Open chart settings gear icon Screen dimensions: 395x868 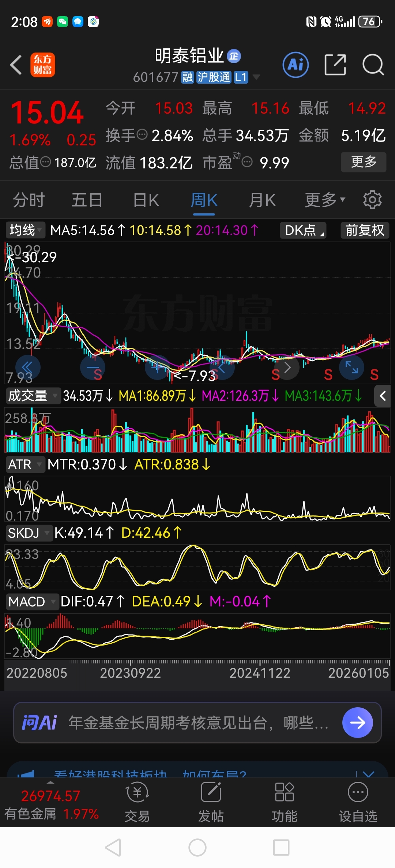[x=372, y=199]
